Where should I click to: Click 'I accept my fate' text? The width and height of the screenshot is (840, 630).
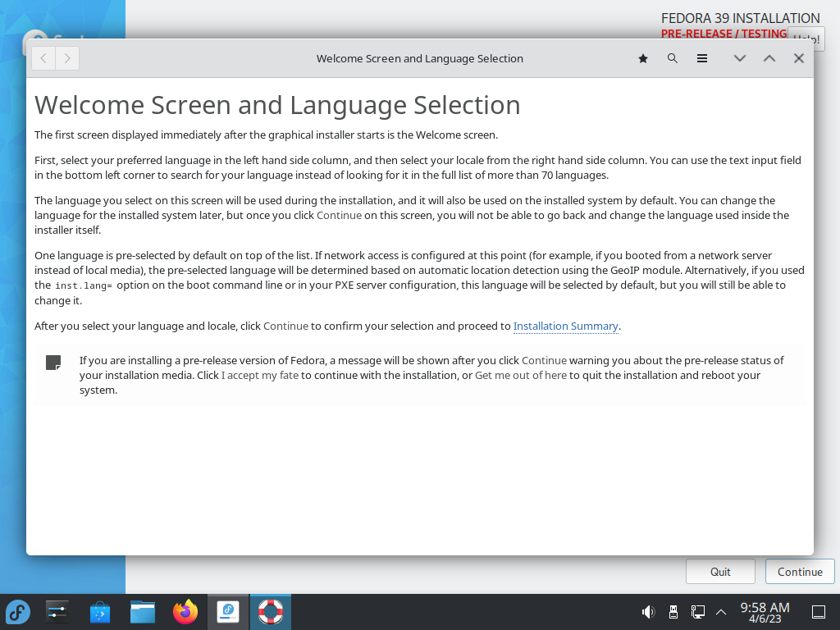point(260,375)
